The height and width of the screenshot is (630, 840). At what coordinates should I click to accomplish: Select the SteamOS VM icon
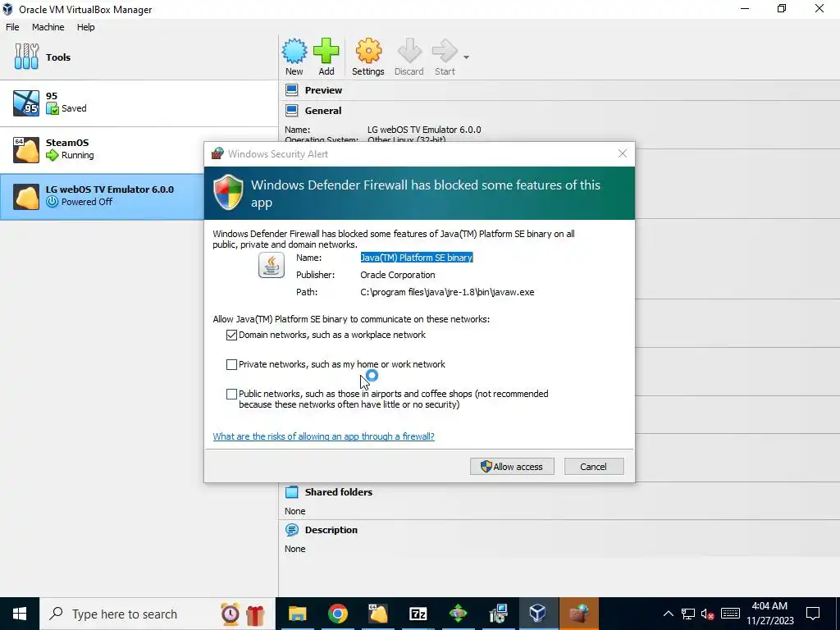[26, 150]
